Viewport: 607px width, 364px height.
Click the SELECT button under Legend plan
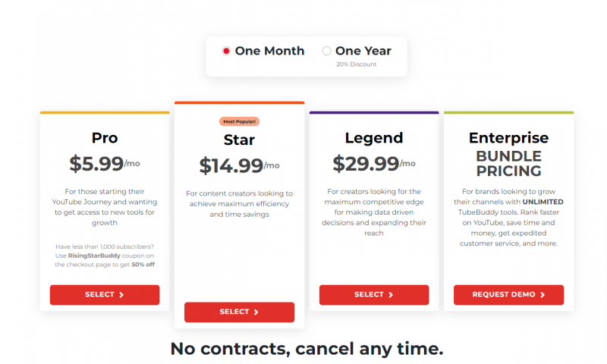pyautogui.click(x=374, y=295)
